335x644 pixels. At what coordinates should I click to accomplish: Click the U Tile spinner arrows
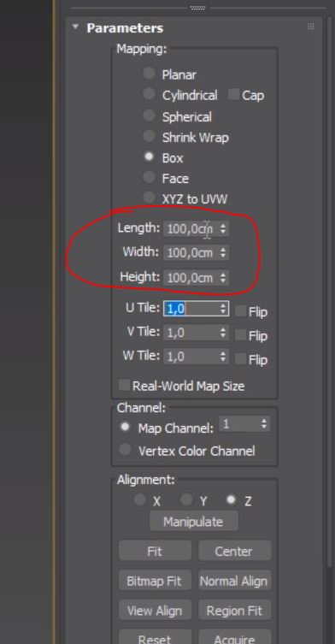click(223, 309)
